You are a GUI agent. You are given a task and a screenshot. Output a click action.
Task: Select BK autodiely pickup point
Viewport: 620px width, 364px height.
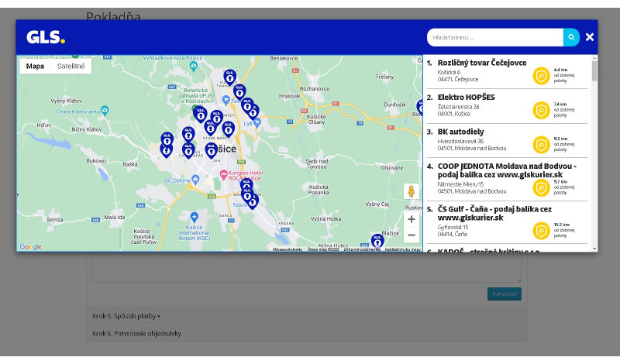point(460,132)
